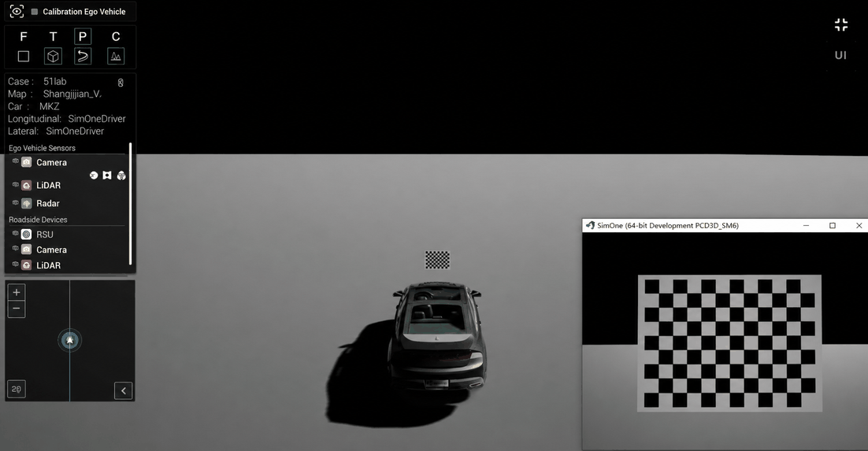Click the 'Roadside Devices' section header
This screenshot has width=868, height=451.
[38, 219]
